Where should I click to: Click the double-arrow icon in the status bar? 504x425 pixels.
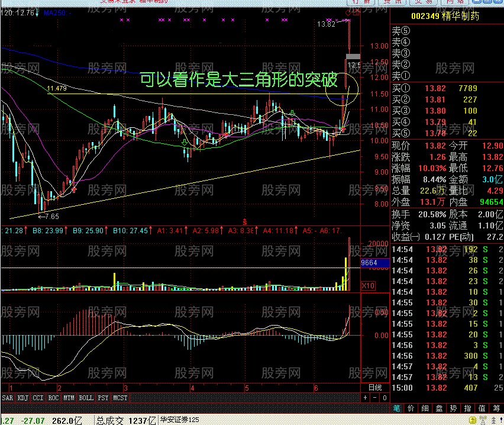[493, 420]
